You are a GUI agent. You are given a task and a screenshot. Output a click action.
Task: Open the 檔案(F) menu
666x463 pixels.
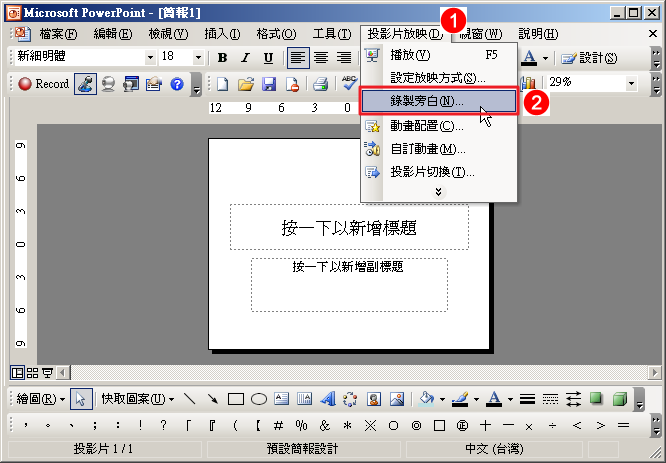[x=58, y=34]
